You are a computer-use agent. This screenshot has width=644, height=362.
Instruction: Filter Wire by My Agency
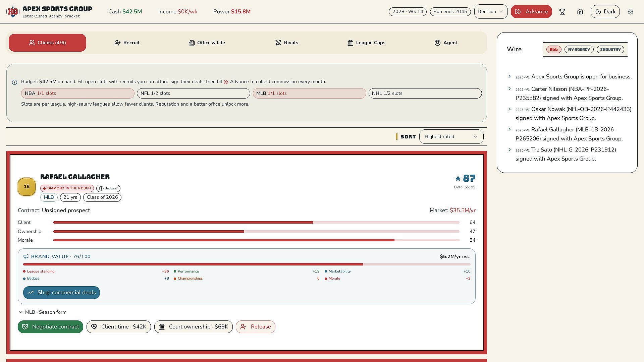(579, 49)
